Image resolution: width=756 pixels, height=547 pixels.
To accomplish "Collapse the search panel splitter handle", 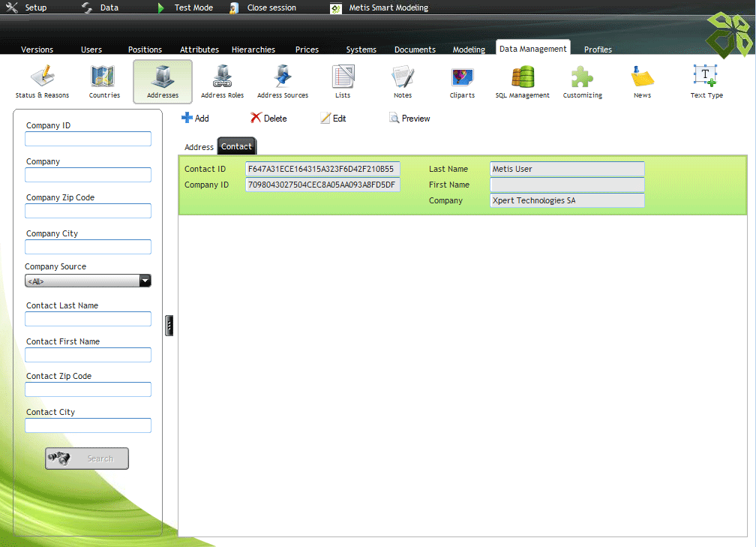I will (169, 325).
